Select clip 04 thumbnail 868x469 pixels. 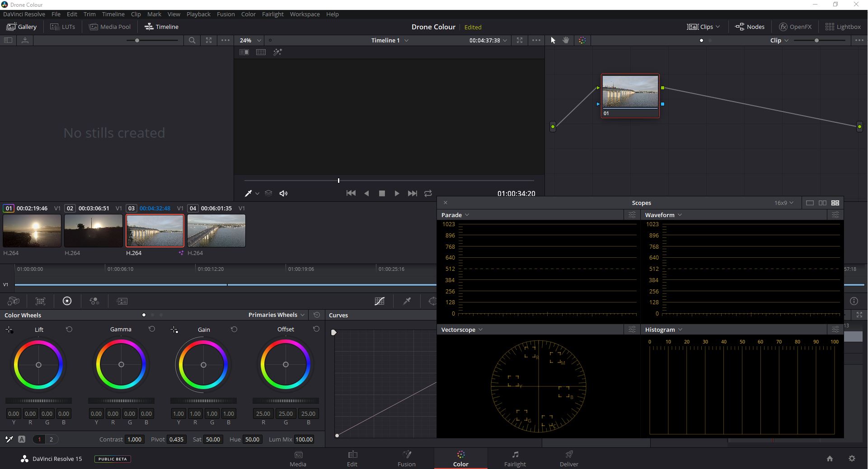point(216,231)
